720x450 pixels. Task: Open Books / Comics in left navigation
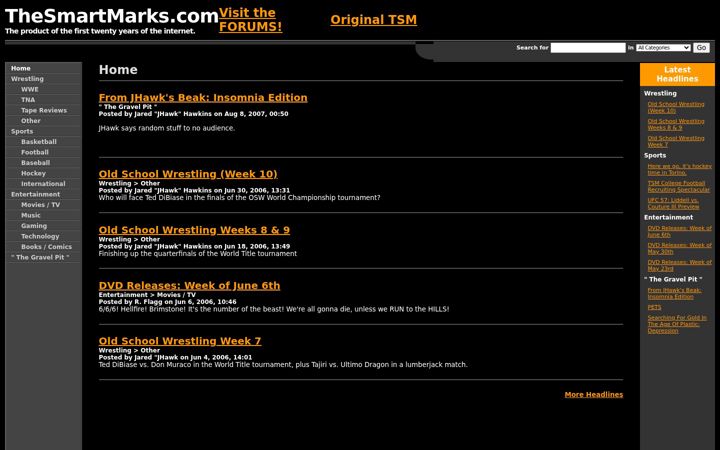pyautogui.click(x=46, y=247)
